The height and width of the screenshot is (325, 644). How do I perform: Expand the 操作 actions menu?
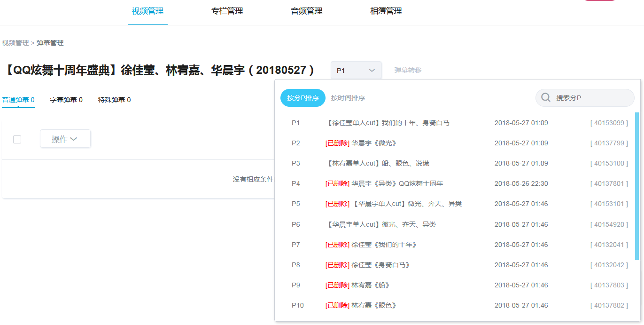click(65, 138)
